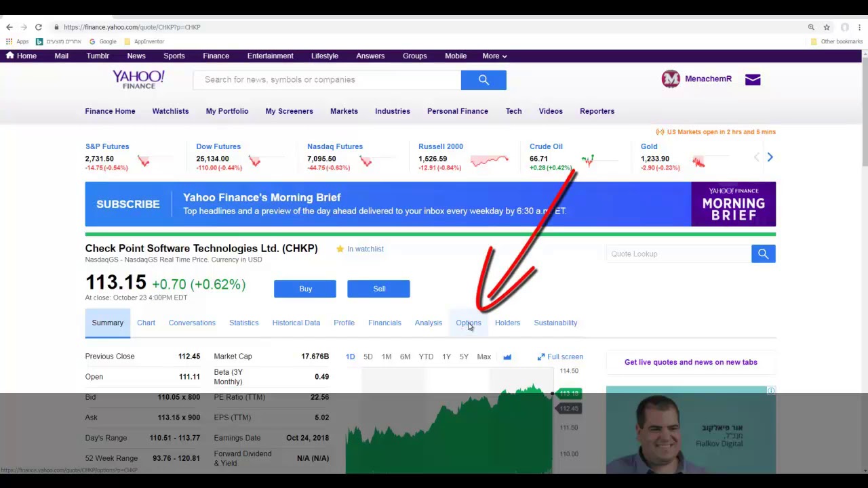This screenshot has height=488, width=868.
Task: Open News in Yahoo top bar
Action: click(x=136, y=56)
